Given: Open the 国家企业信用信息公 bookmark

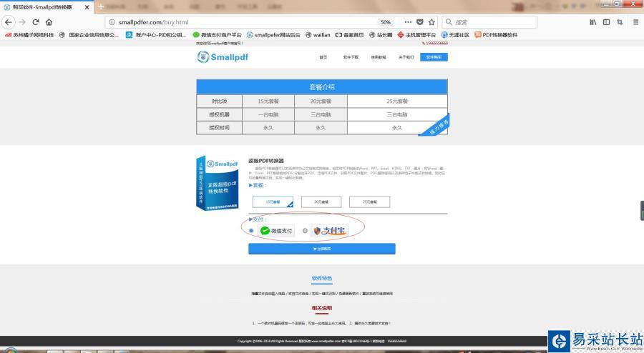Looking at the screenshot, I should [89, 35].
